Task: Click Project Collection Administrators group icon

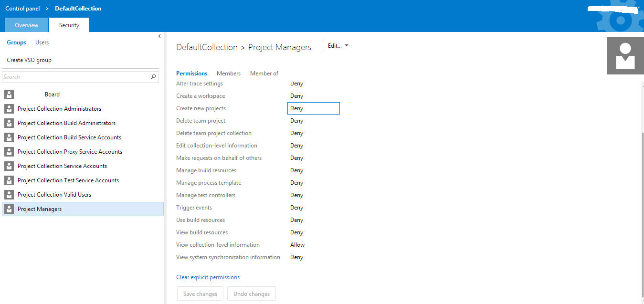Action: [x=9, y=109]
